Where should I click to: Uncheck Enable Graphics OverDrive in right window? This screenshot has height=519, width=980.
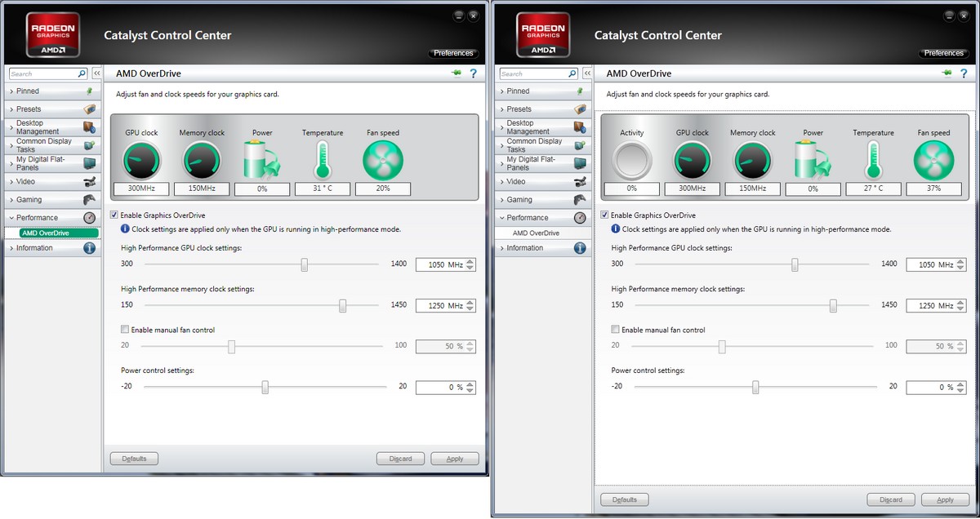tap(604, 215)
